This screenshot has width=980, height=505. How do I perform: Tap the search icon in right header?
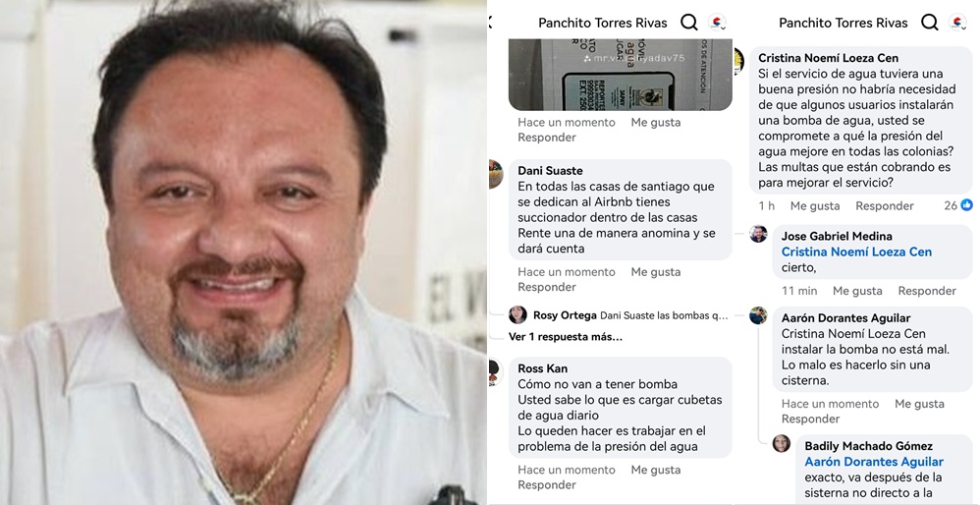pyautogui.click(x=929, y=23)
